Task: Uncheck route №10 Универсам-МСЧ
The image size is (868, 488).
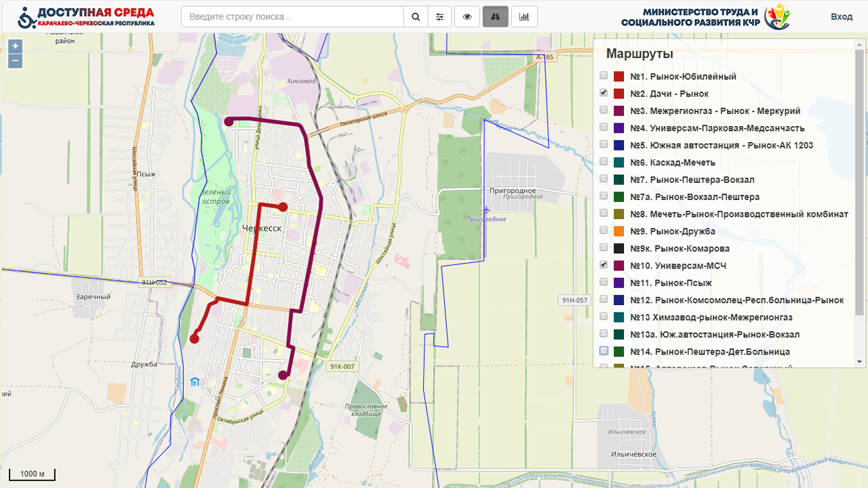Action: [604, 265]
